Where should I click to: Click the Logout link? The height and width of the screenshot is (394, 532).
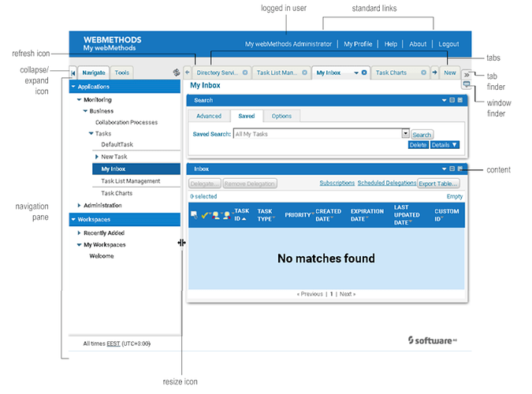pyautogui.click(x=448, y=44)
